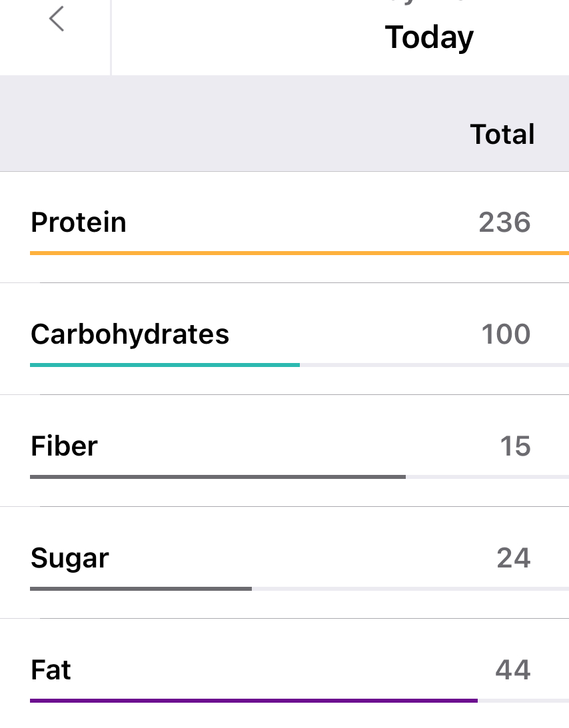The height and width of the screenshot is (728, 569).
Task: Click the teal filled Carbohydrates bar
Action: click(x=165, y=365)
